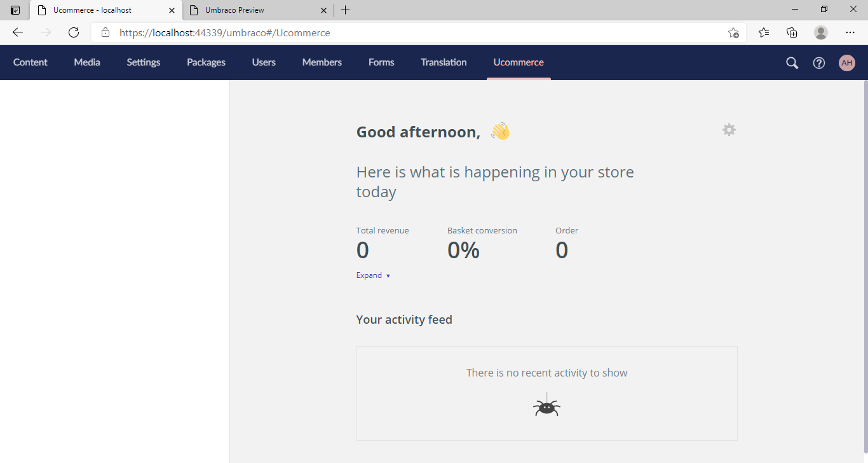The height and width of the screenshot is (463, 868).
Task: Open the AH user avatar menu
Action: [x=846, y=62]
